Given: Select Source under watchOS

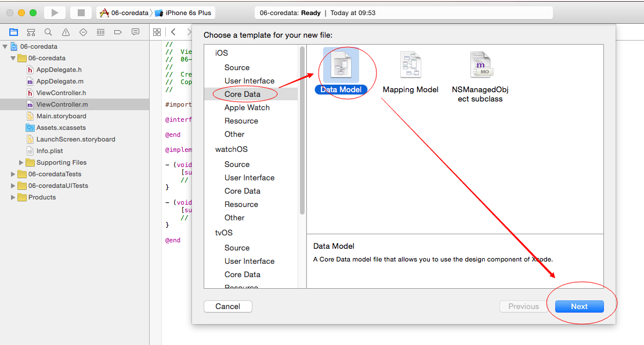Looking at the screenshot, I should tap(237, 164).
